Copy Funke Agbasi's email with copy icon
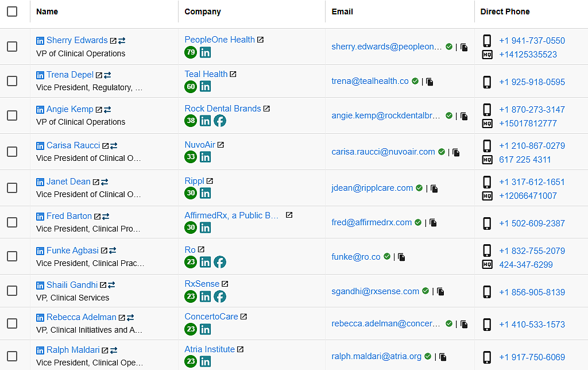This screenshot has width=588, height=370. pyautogui.click(x=401, y=257)
